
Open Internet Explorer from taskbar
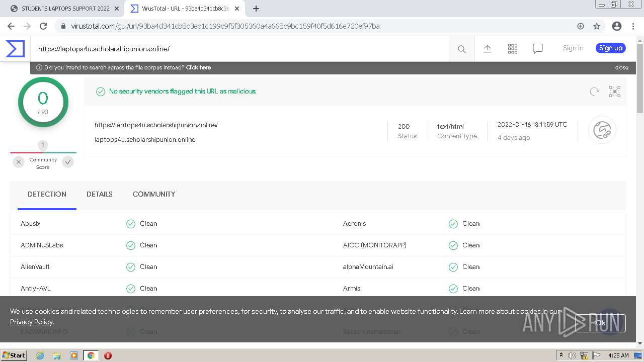pos(40,355)
